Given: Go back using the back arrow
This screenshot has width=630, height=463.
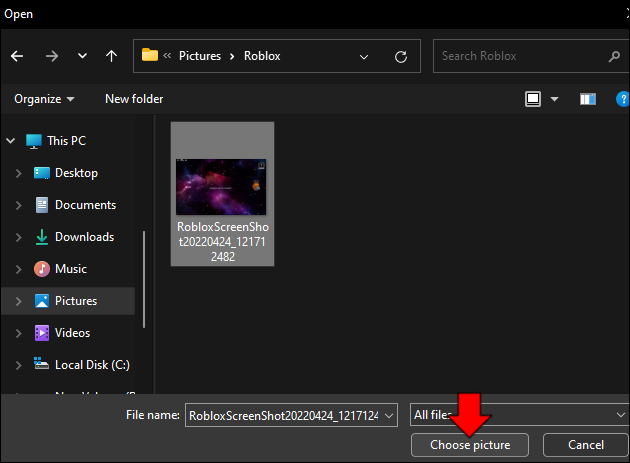Looking at the screenshot, I should 17,56.
